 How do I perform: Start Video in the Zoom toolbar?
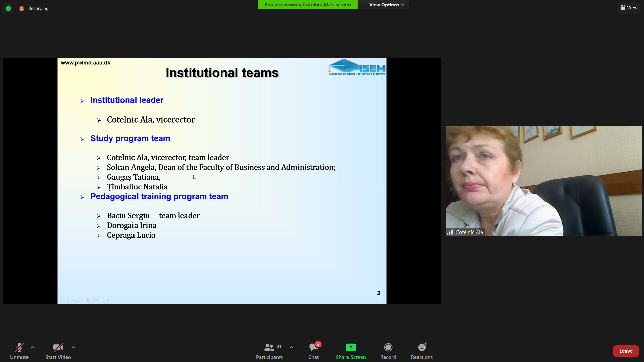click(x=58, y=351)
